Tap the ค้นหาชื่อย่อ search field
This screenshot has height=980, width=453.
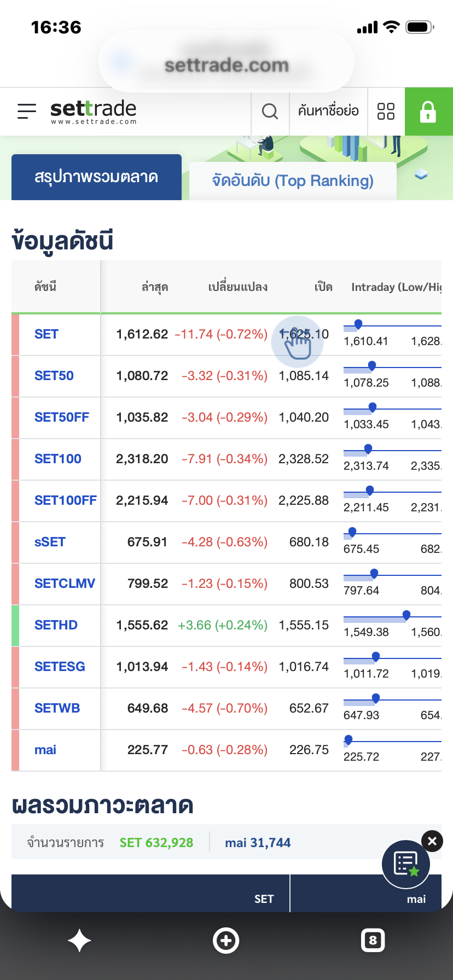pyautogui.click(x=328, y=111)
